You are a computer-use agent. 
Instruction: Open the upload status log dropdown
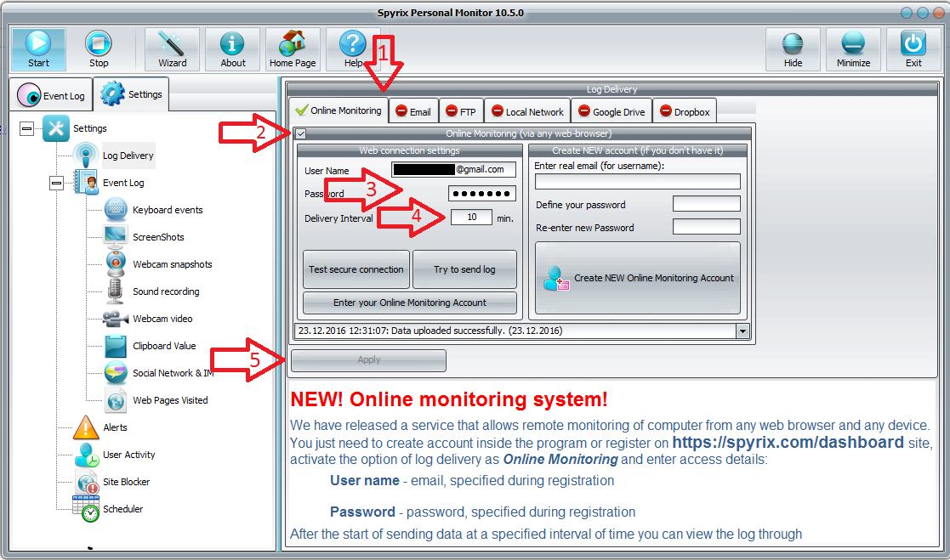(742, 331)
